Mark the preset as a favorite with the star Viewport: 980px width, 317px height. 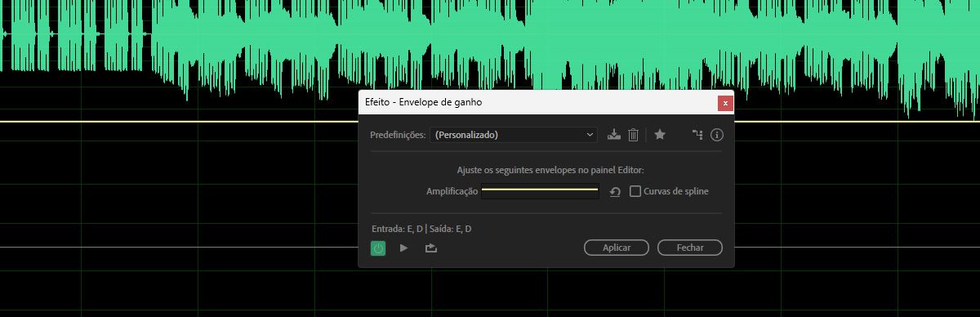(660, 135)
